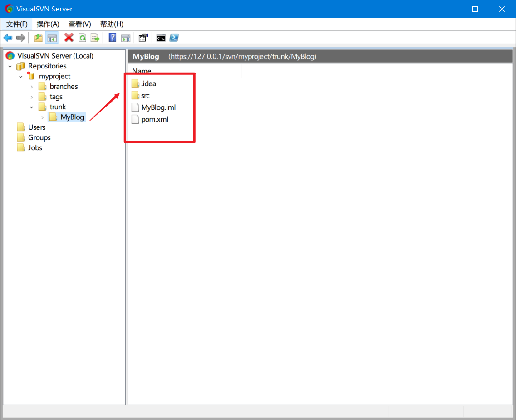The height and width of the screenshot is (420, 516).
Task: Select the .idea folder in list
Action: [148, 83]
